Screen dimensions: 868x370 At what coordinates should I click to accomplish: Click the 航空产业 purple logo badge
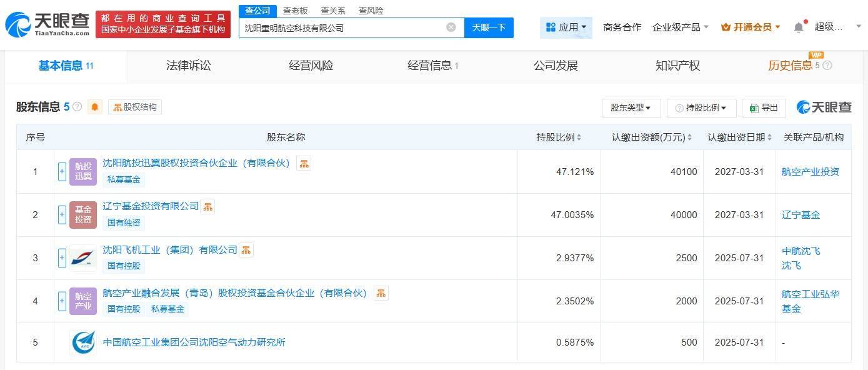[83, 301]
